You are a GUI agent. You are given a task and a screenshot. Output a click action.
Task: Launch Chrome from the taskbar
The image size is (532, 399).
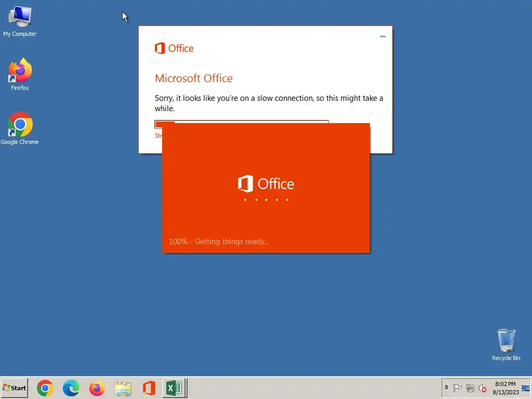click(45, 388)
